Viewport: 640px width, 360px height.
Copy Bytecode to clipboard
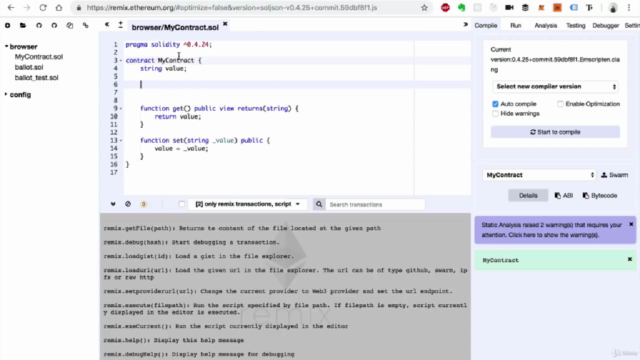(600, 196)
